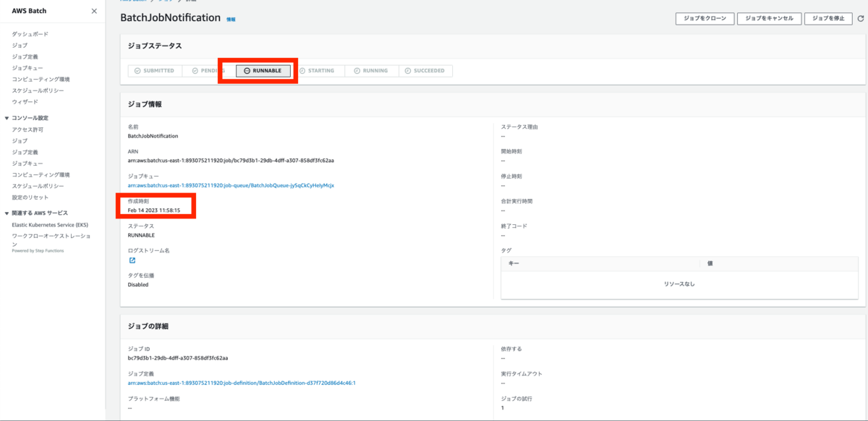The height and width of the screenshot is (421, 868).
Task: Click the ジョブの詳細 section heading
Action: coord(148,326)
